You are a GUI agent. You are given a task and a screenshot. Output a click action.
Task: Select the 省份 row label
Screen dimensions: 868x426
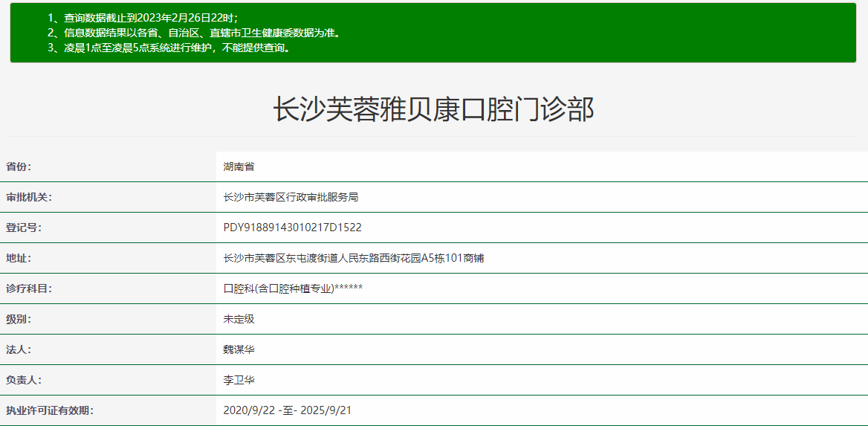tap(19, 167)
